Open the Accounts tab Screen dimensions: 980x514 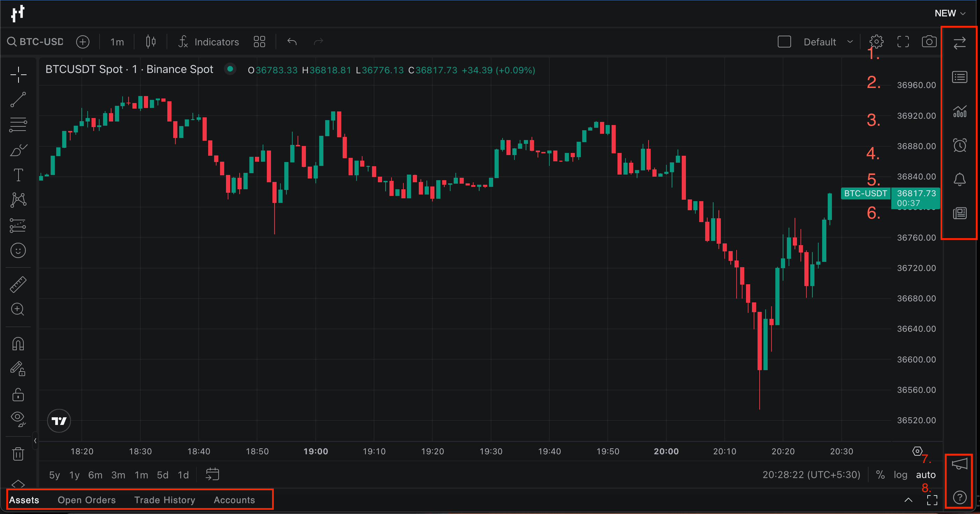(234, 500)
